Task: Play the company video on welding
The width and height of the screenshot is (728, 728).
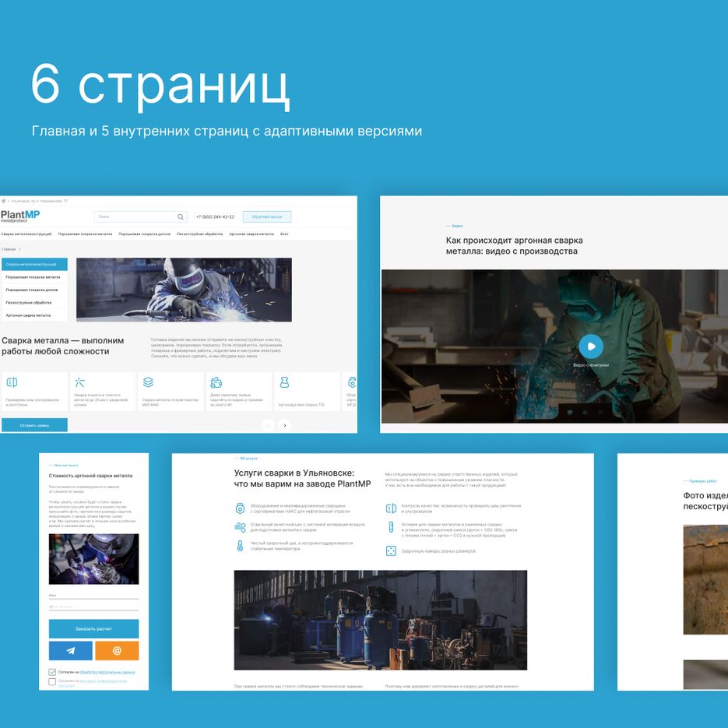Action: tap(590, 346)
